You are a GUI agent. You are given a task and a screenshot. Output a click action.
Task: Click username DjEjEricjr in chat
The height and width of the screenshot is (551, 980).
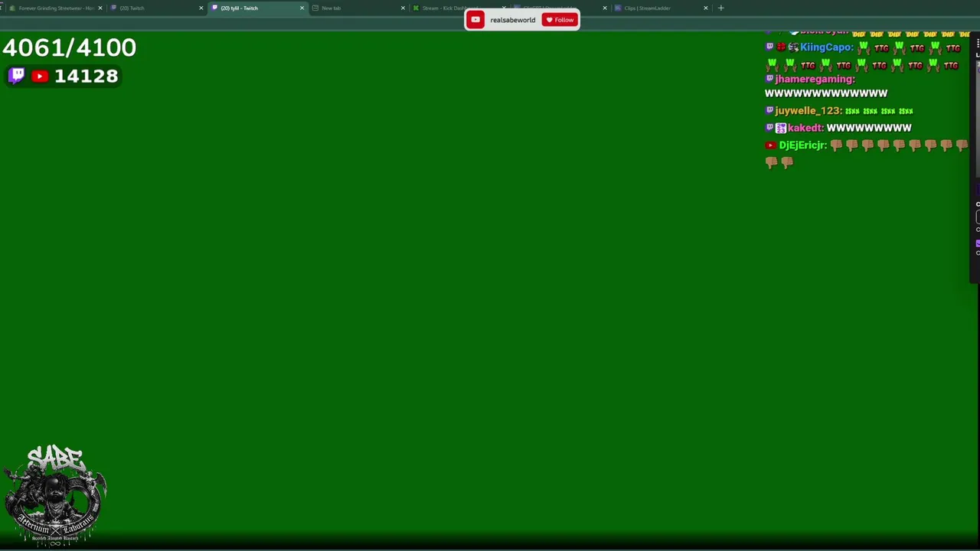tap(803, 145)
